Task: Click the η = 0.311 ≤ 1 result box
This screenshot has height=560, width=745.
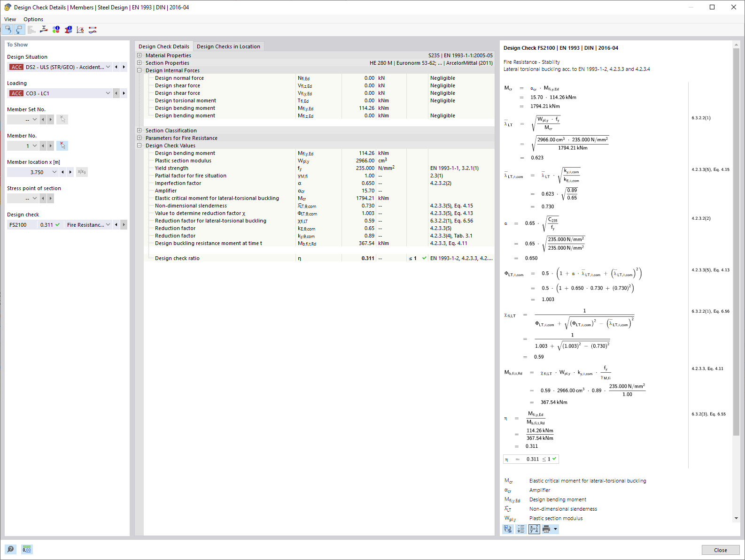Action: (531, 459)
